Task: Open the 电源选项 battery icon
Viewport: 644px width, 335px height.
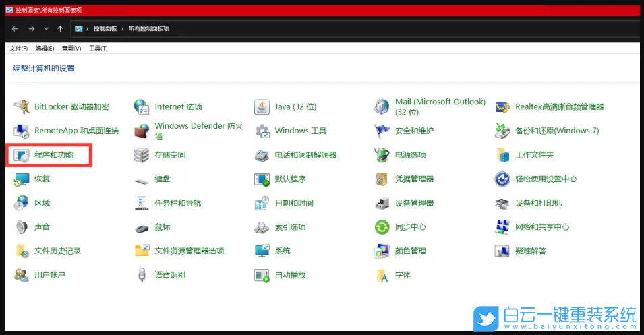Action: 382,155
